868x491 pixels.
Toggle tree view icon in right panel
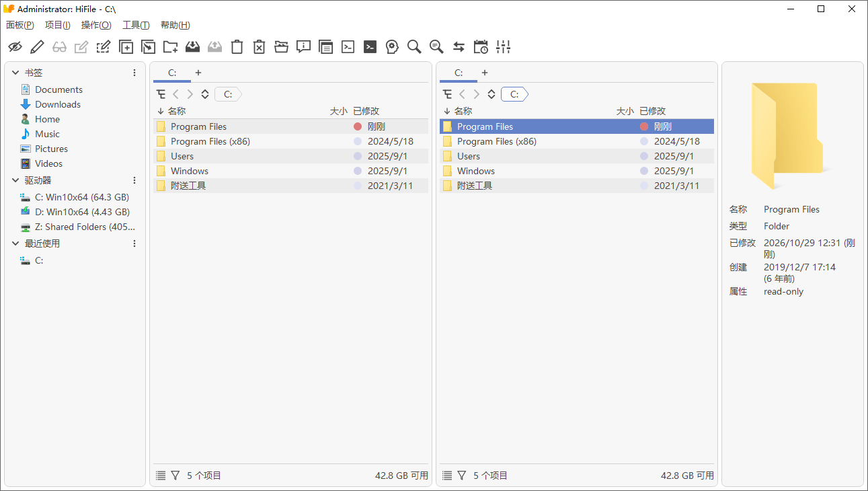tap(447, 94)
